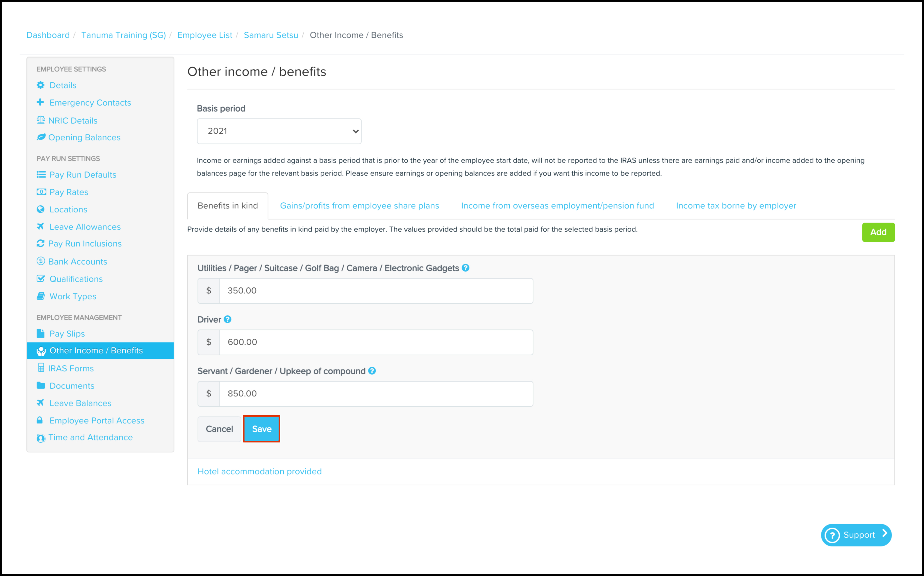Open help icon beside Utilities field label
924x576 pixels.
466,268
